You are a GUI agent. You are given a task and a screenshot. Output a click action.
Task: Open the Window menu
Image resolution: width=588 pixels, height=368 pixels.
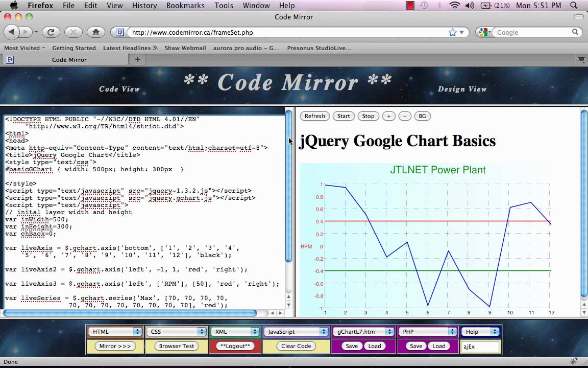point(256,5)
